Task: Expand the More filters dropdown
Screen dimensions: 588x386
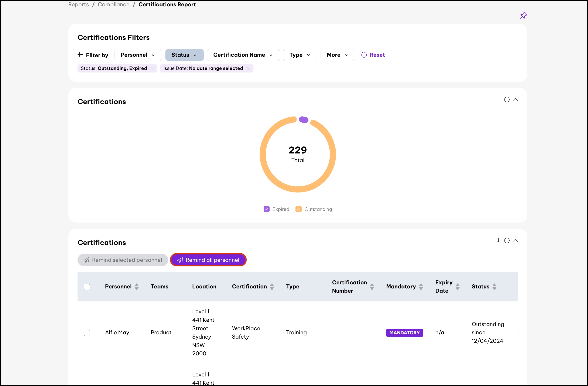Action: point(337,55)
